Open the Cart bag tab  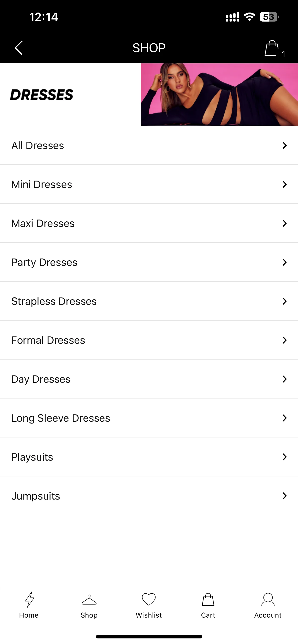tap(208, 599)
